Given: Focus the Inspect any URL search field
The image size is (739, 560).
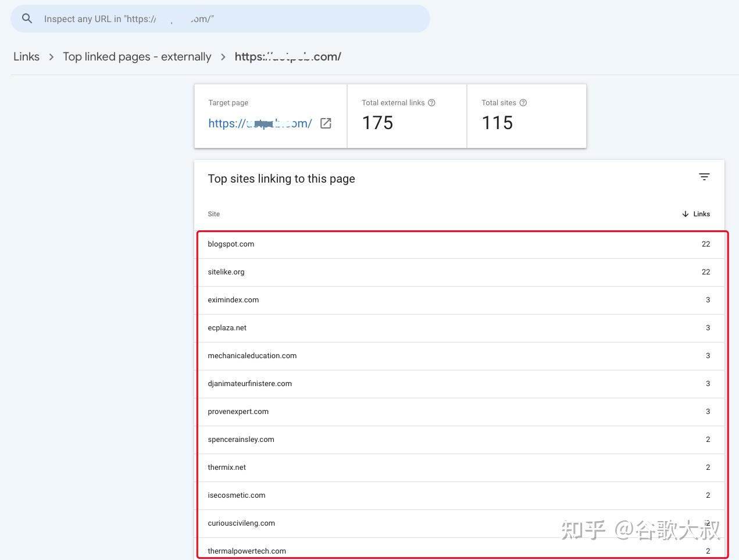Looking at the screenshot, I should [220, 19].
